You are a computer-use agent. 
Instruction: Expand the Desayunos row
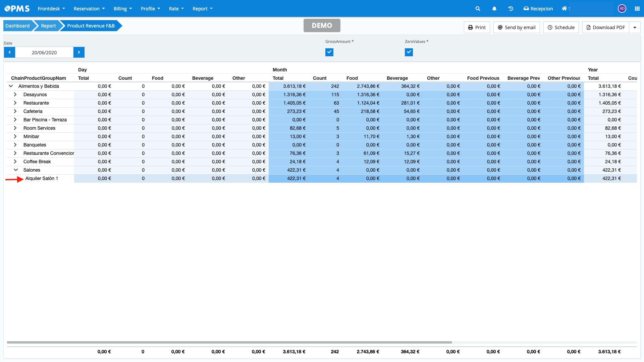click(x=15, y=95)
